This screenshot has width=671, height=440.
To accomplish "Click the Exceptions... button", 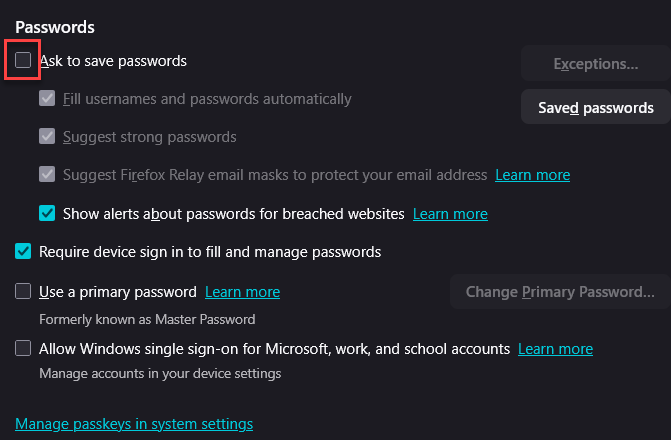I will (x=596, y=64).
